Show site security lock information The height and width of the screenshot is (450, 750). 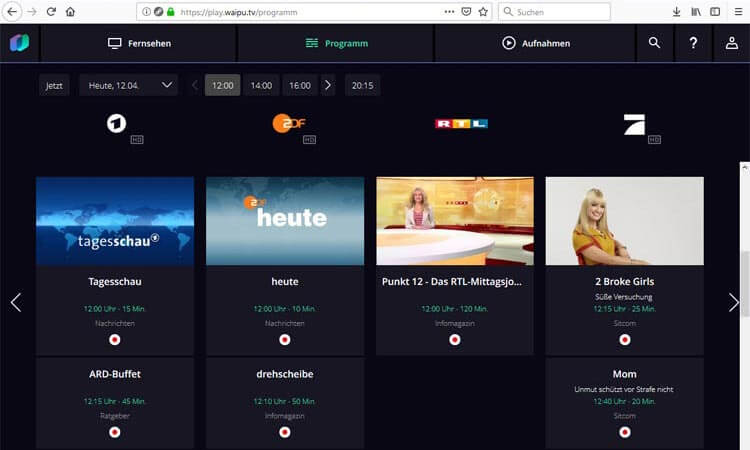click(x=171, y=12)
